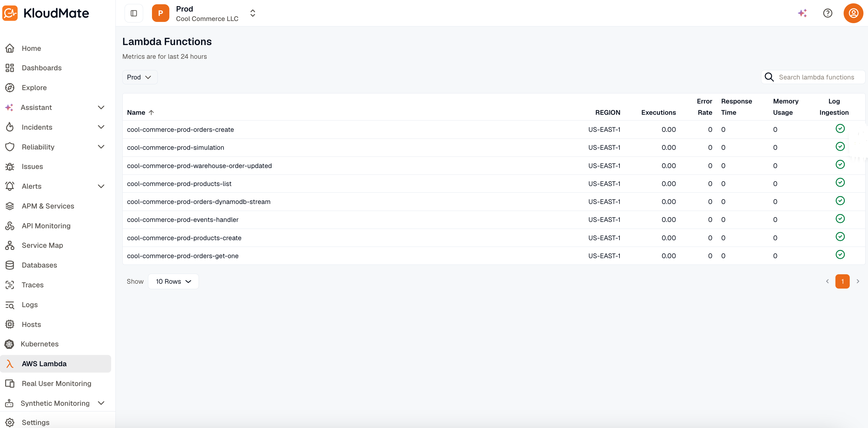
Task: Click the Real User Monitoring devices icon
Action: click(10, 384)
